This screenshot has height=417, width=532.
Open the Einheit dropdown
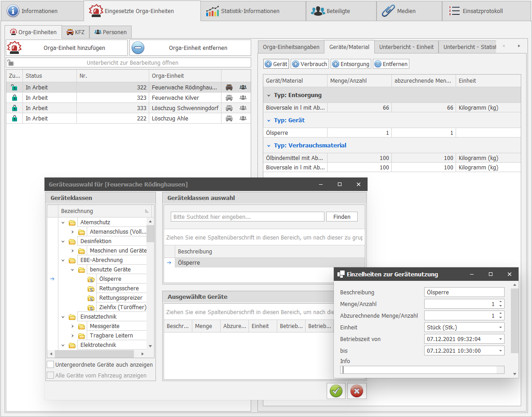501,327
